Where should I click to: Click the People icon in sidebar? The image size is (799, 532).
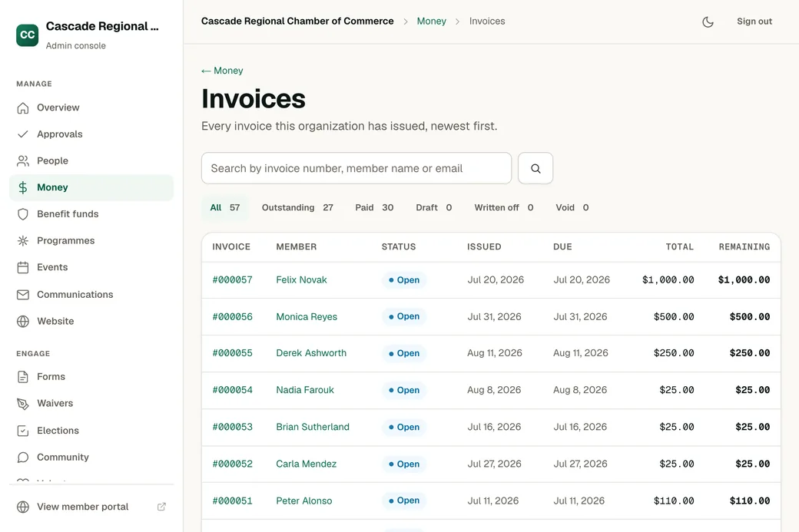click(x=23, y=161)
